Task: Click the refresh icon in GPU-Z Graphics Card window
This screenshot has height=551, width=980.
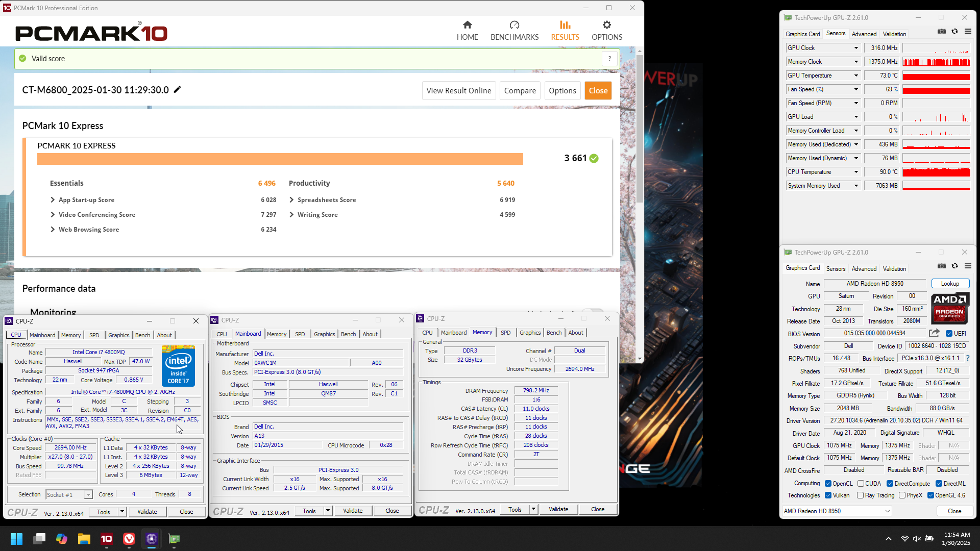Action: click(954, 266)
